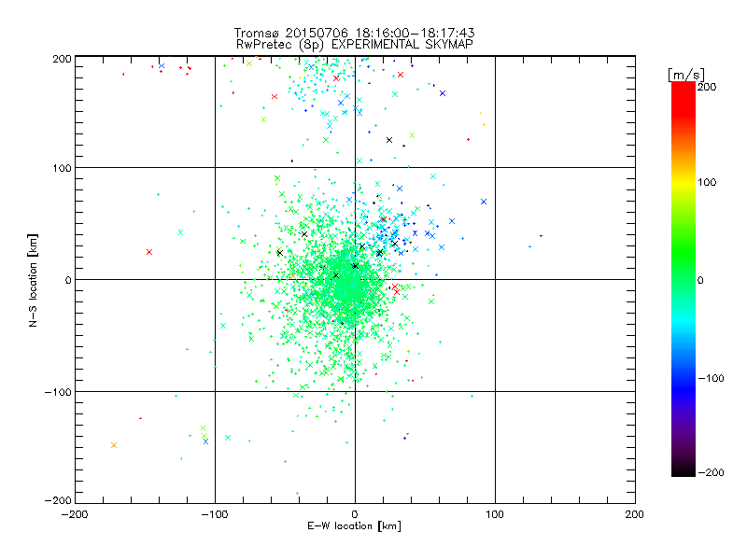Select the "[m/s]" colorbar unit label

click(686, 75)
